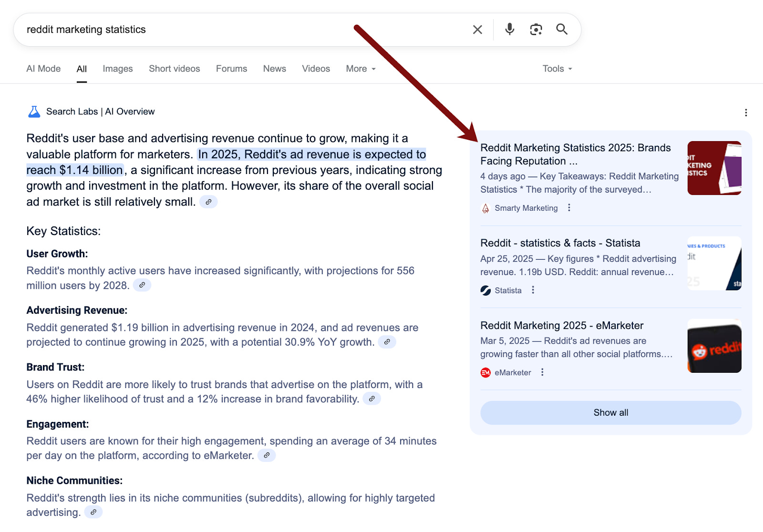Image resolution: width=763 pixels, height=532 pixels.
Task: Click the search query input field
Action: (x=243, y=30)
